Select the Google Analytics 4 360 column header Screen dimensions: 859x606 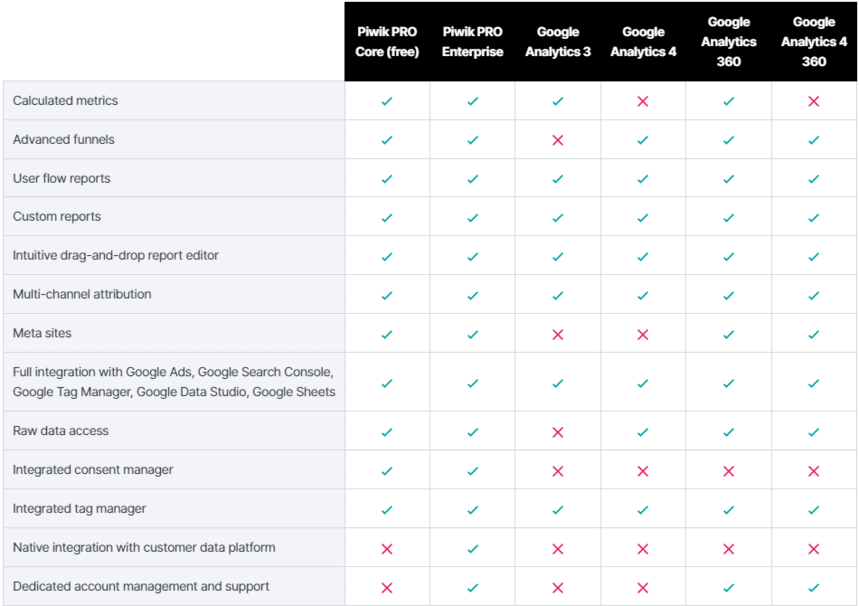point(814,42)
